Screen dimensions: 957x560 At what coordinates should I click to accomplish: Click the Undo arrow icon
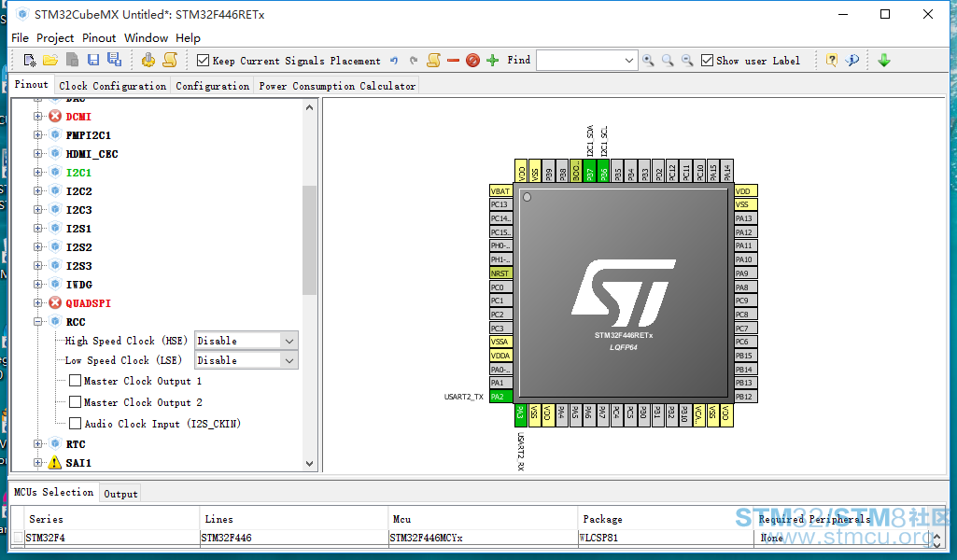[394, 61]
